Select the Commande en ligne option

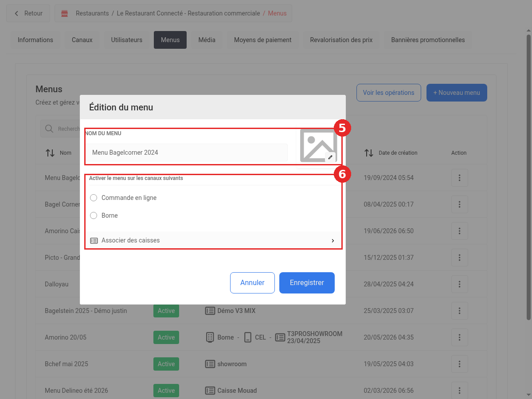(94, 198)
